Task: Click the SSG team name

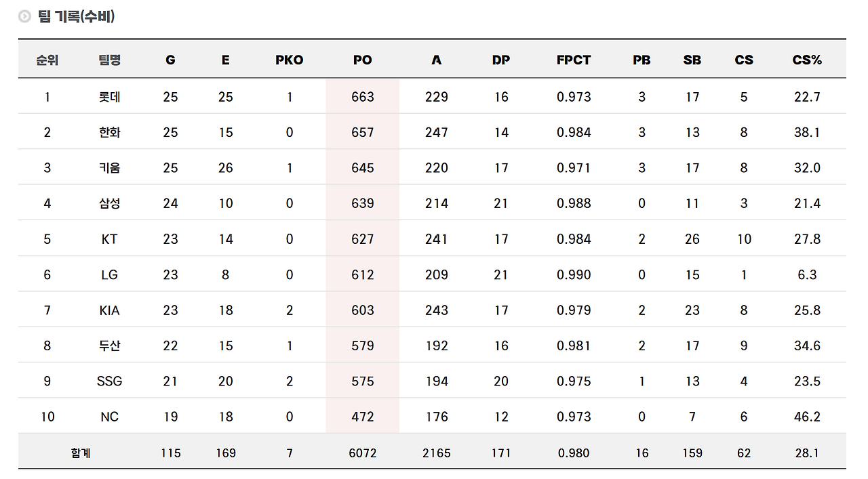Action: coord(109,381)
